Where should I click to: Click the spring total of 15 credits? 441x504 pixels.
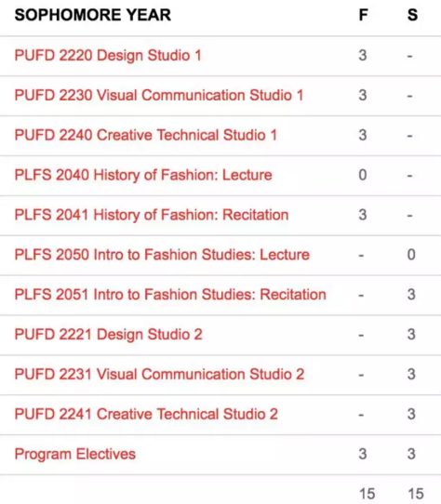click(416, 494)
